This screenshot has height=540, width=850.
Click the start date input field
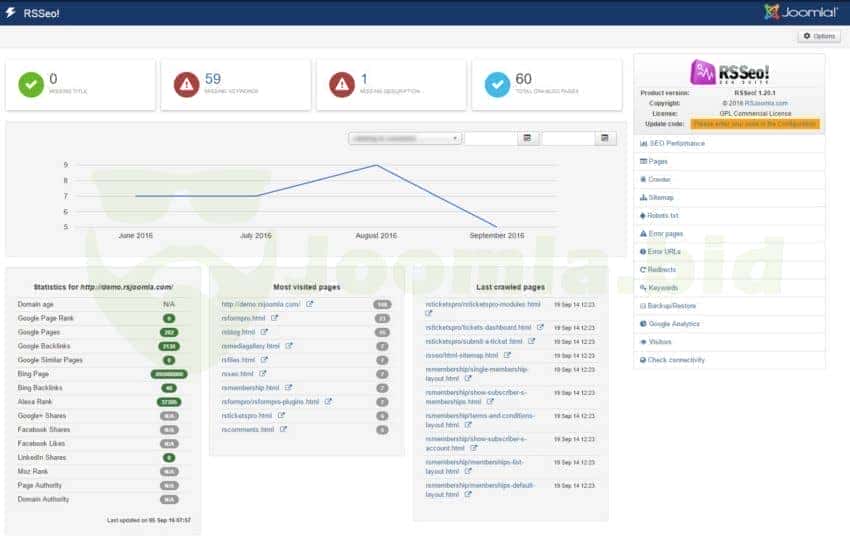click(491, 138)
